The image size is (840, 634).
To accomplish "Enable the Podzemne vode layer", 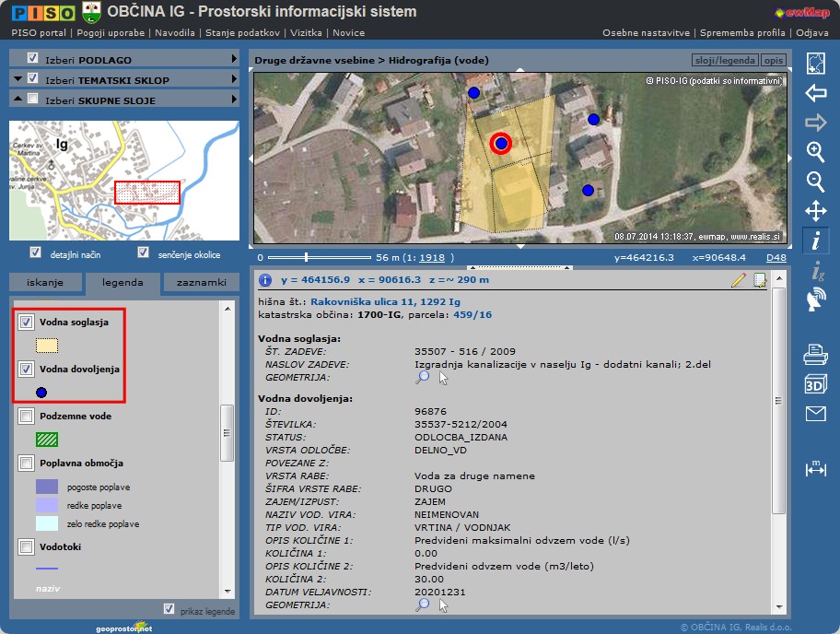I will click(26, 417).
